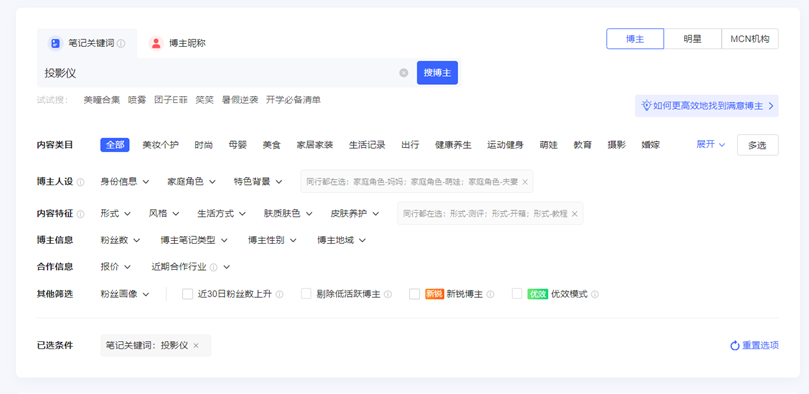Click the 优效 green badge

(537, 294)
